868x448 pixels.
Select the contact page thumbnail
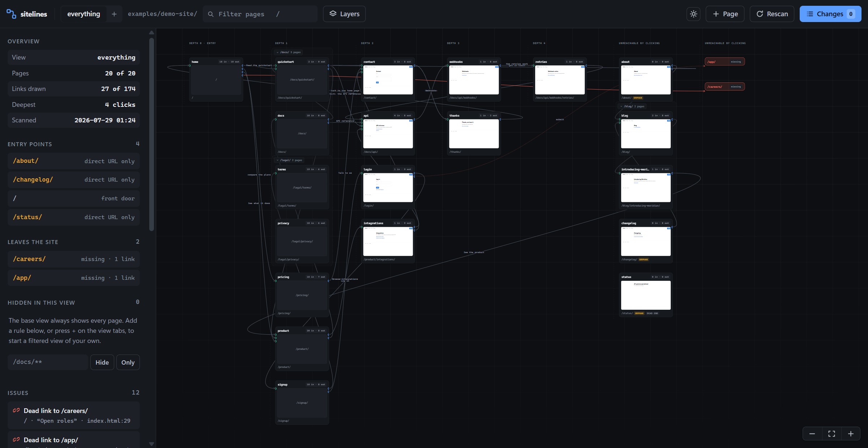click(388, 80)
